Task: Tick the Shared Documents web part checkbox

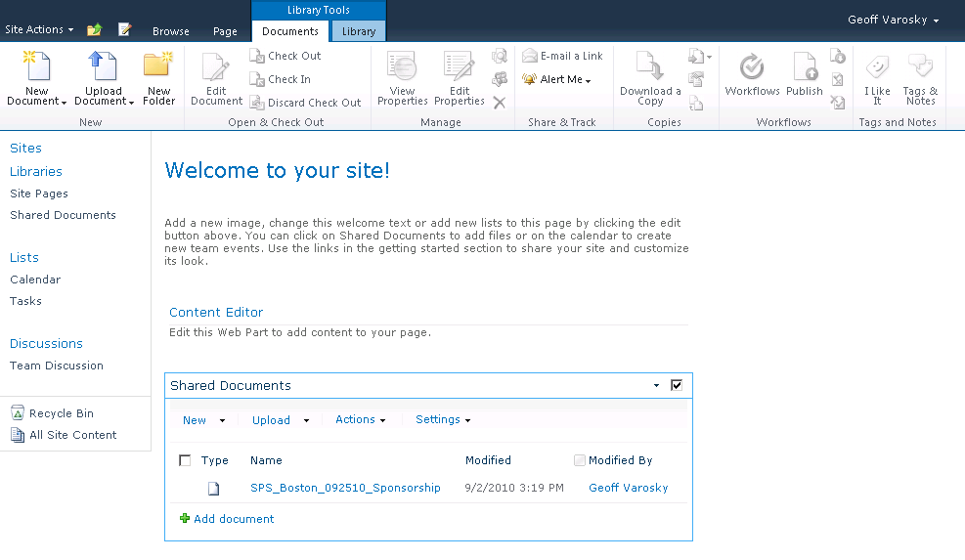Action: tap(677, 386)
